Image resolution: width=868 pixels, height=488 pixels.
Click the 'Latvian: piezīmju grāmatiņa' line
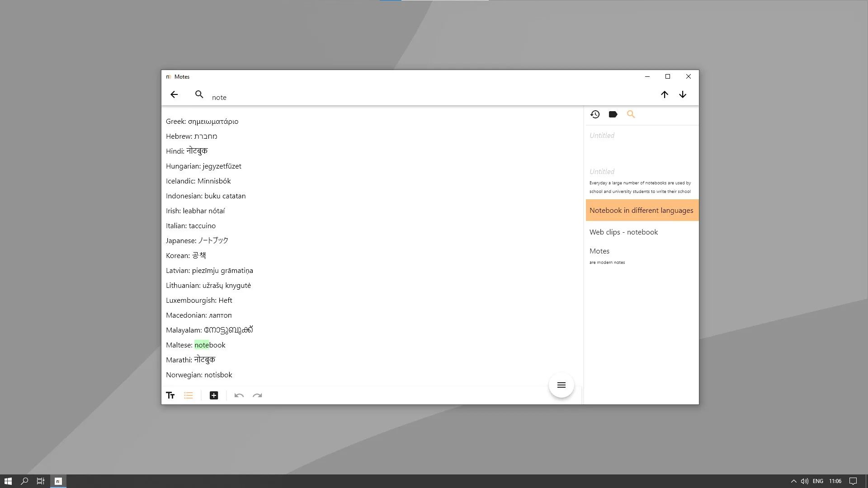pos(209,270)
